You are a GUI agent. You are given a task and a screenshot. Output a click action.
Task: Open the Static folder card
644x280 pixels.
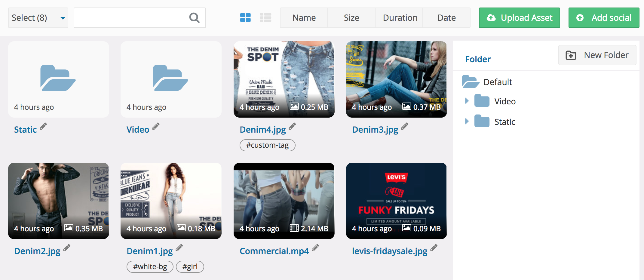(x=59, y=79)
